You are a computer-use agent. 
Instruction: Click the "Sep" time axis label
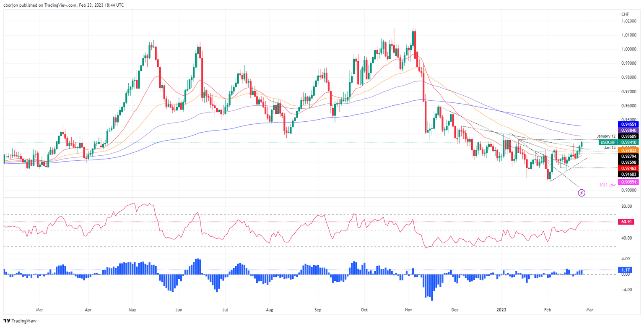pyautogui.click(x=318, y=310)
